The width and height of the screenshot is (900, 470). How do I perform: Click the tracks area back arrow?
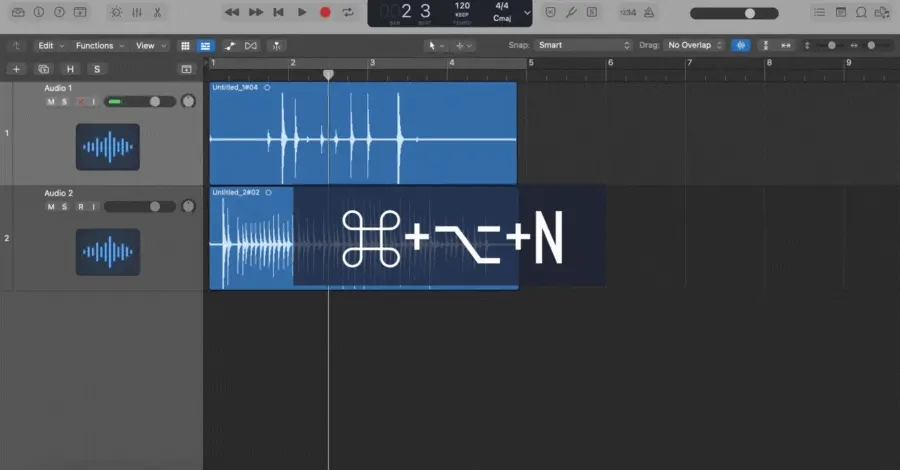tap(16, 46)
